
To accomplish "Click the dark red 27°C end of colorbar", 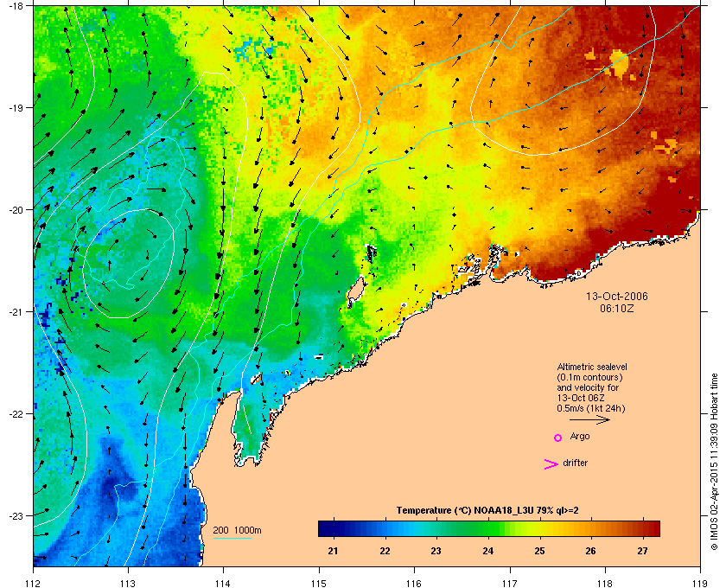I will (x=653, y=528).
